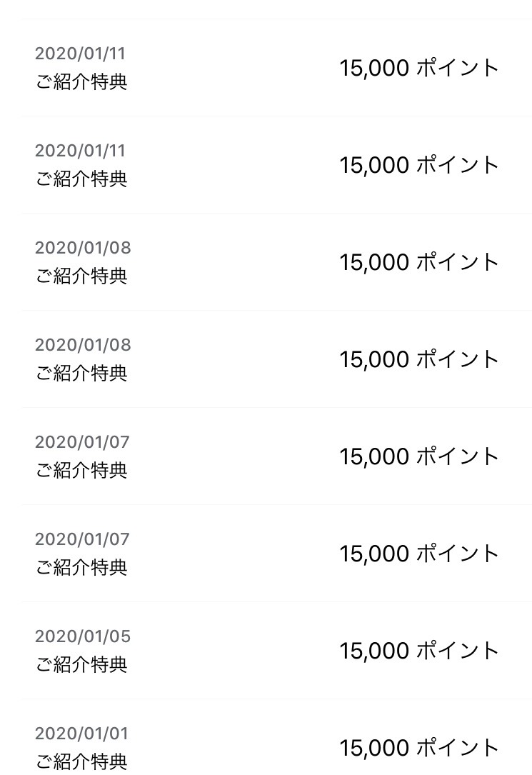Open the second 2020/01/11 referral entry
This screenshot has height=775, width=532.
(276, 165)
